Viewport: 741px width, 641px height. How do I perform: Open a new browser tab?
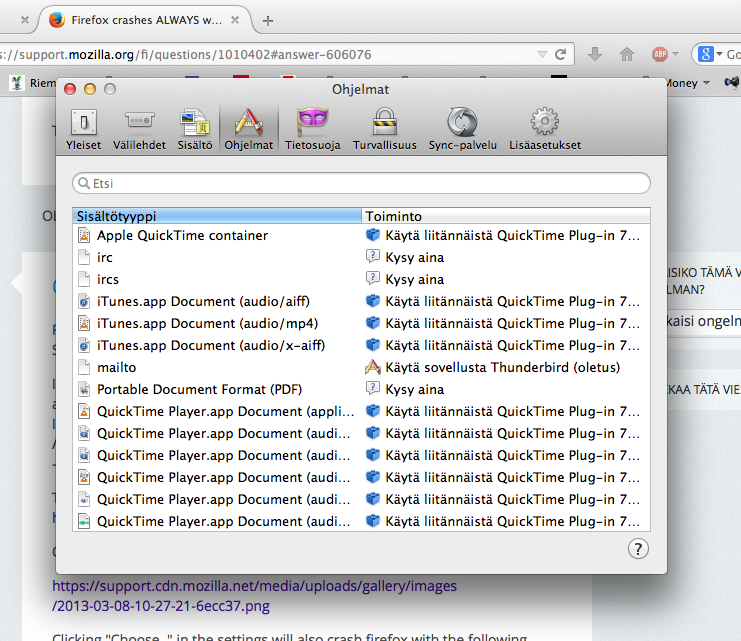point(268,20)
